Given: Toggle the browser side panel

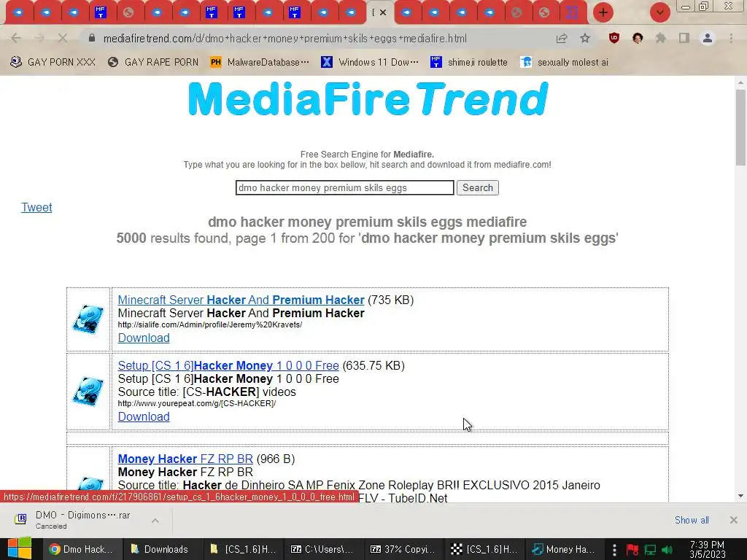Looking at the screenshot, I should 684,38.
